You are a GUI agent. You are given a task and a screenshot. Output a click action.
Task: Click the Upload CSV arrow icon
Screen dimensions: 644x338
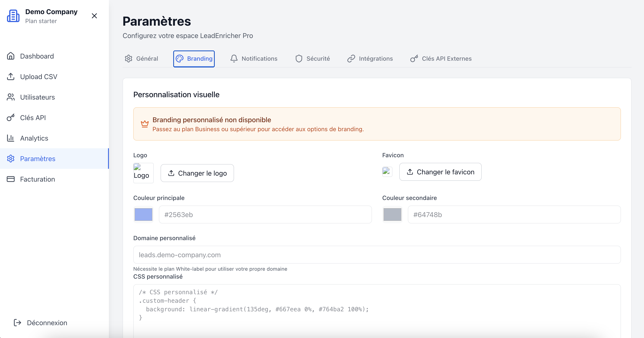coord(10,76)
